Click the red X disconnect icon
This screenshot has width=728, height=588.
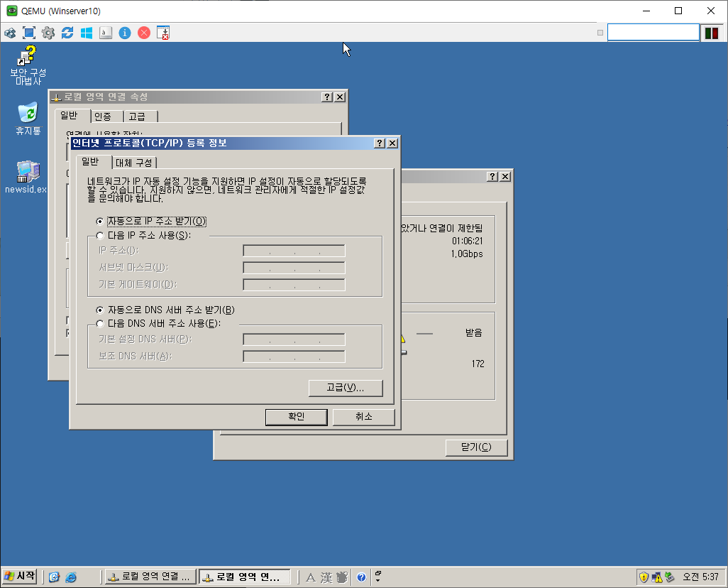144,33
